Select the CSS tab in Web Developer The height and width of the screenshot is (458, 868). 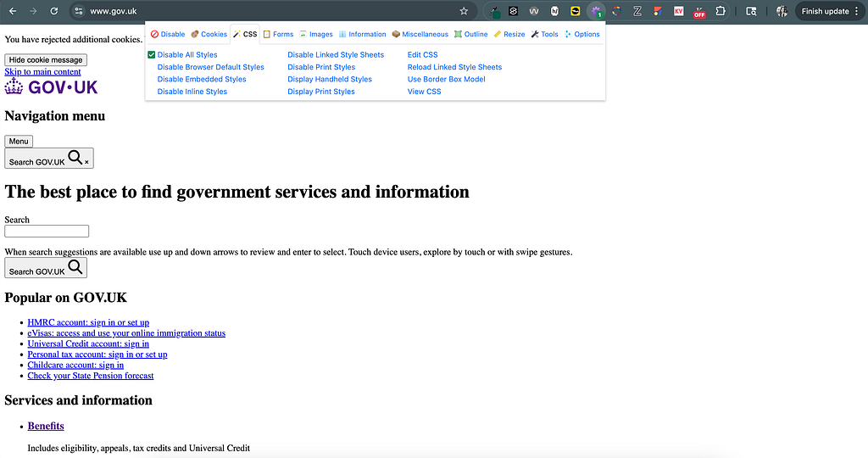[x=245, y=34]
